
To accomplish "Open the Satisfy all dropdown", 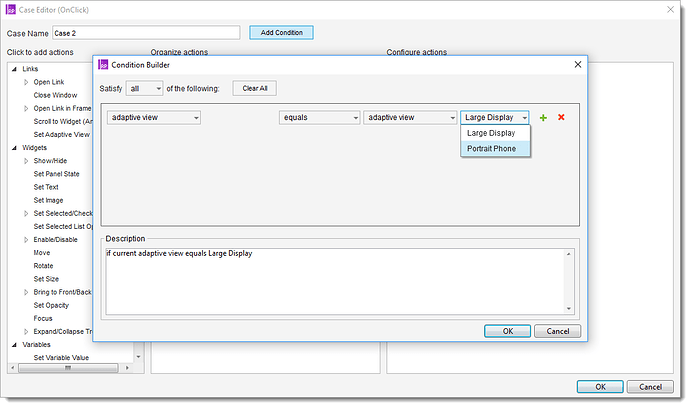I will pyautogui.click(x=145, y=88).
